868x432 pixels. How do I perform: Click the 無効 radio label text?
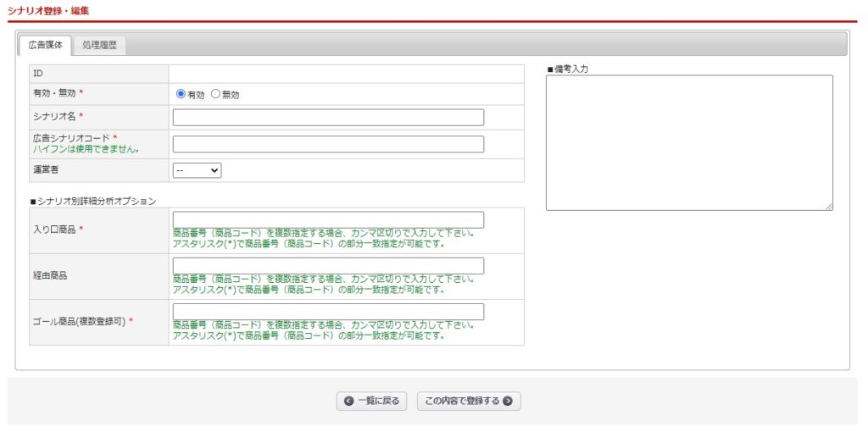tap(231, 95)
